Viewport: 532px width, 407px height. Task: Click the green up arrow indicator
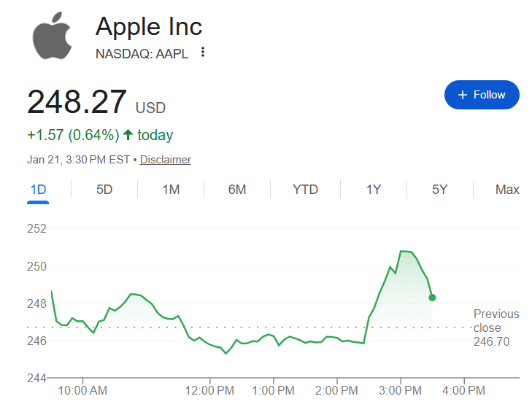pos(128,135)
